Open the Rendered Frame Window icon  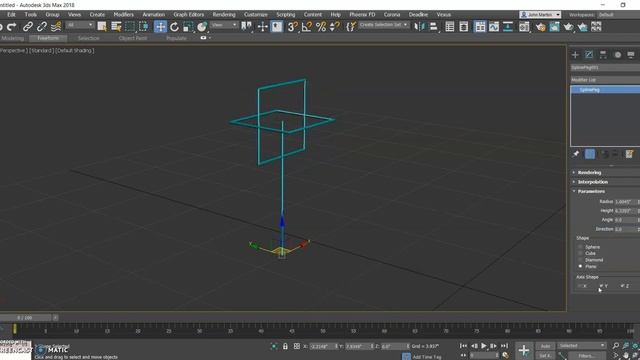[x=554, y=27]
